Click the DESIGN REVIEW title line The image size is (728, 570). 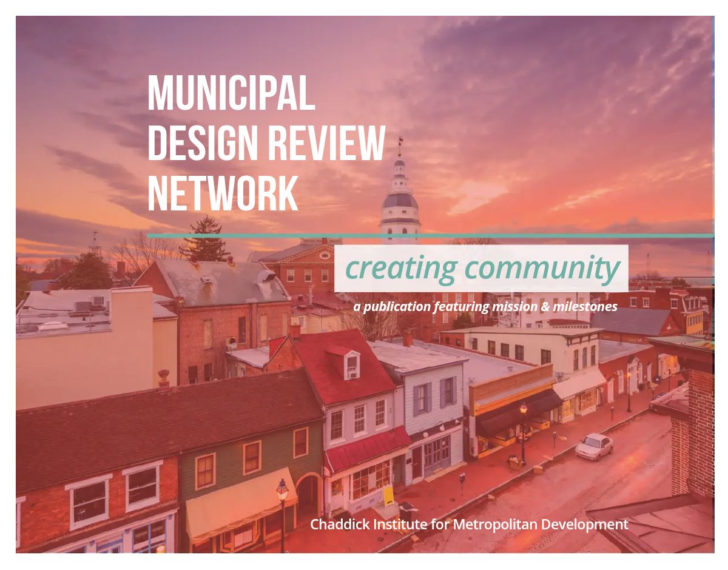click(x=266, y=143)
